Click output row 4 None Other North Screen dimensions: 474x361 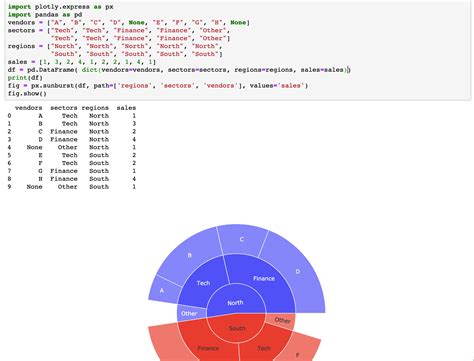point(72,147)
